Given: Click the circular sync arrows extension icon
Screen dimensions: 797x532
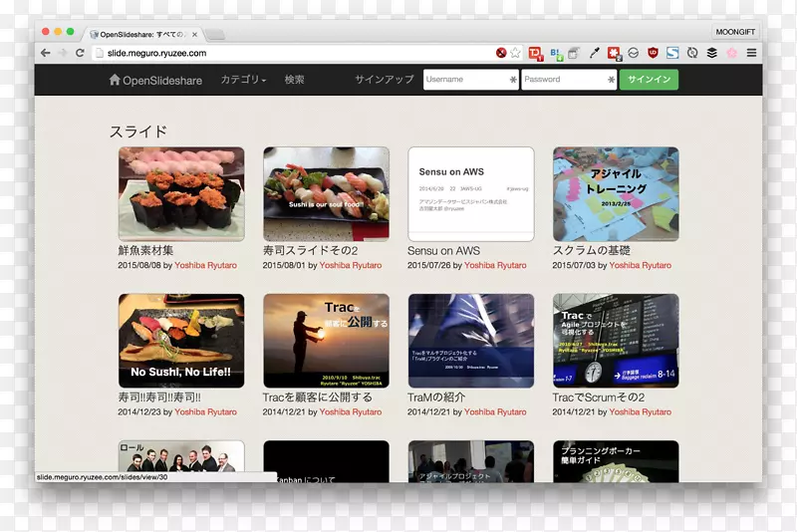Looking at the screenshot, I should pyautogui.click(x=692, y=53).
